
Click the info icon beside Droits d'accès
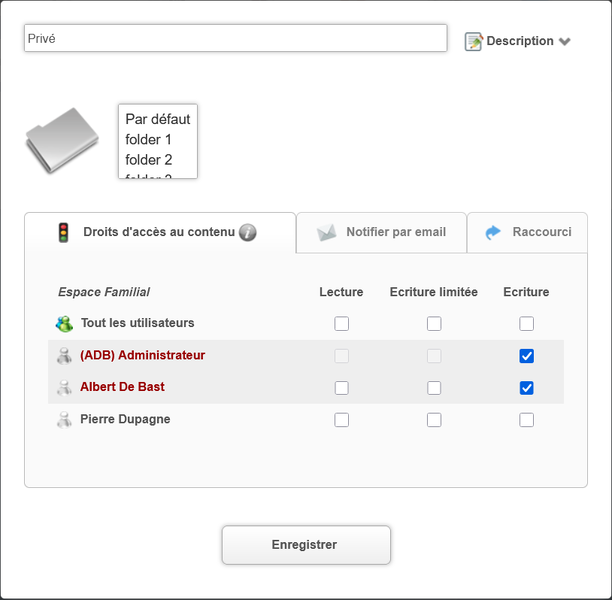tap(248, 232)
